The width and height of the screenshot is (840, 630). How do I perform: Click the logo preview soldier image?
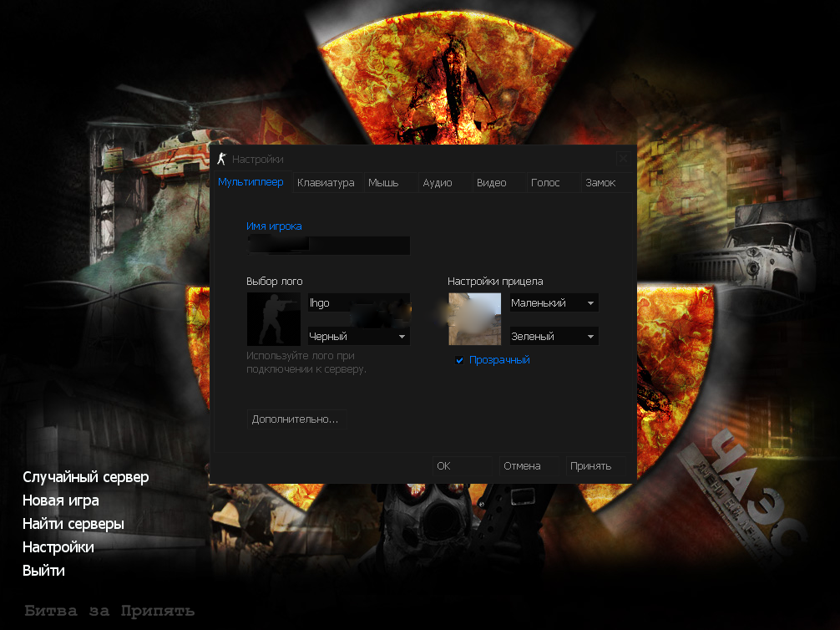pyautogui.click(x=274, y=319)
